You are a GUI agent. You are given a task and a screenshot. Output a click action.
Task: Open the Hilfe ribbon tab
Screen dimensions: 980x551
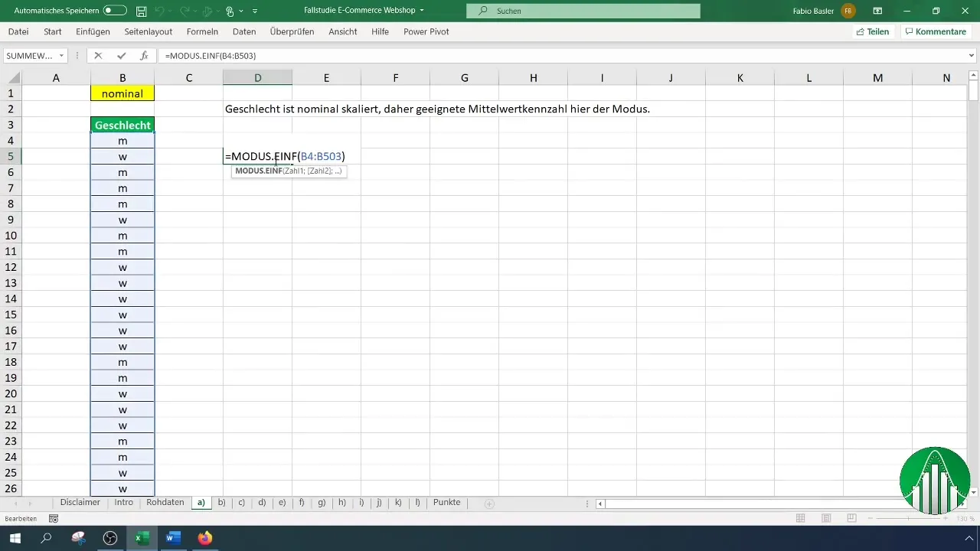pos(381,31)
